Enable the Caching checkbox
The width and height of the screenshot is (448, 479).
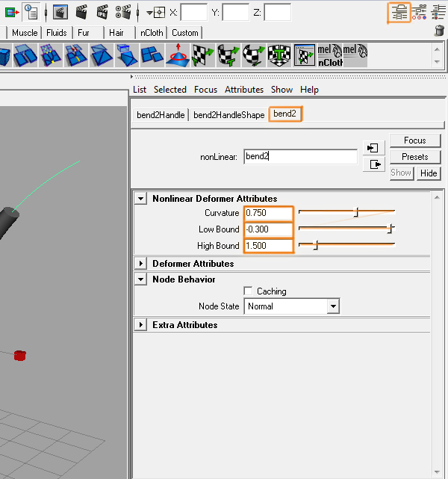[x=248, y=291]
